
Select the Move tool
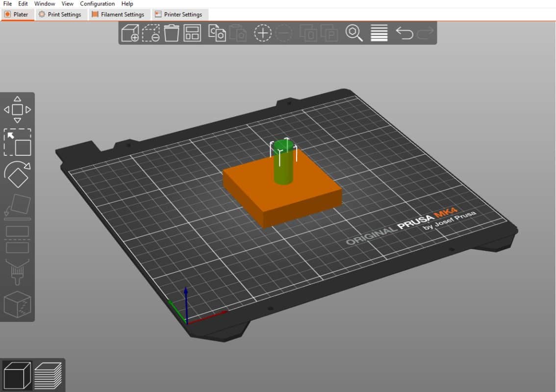tap(17, 109)
